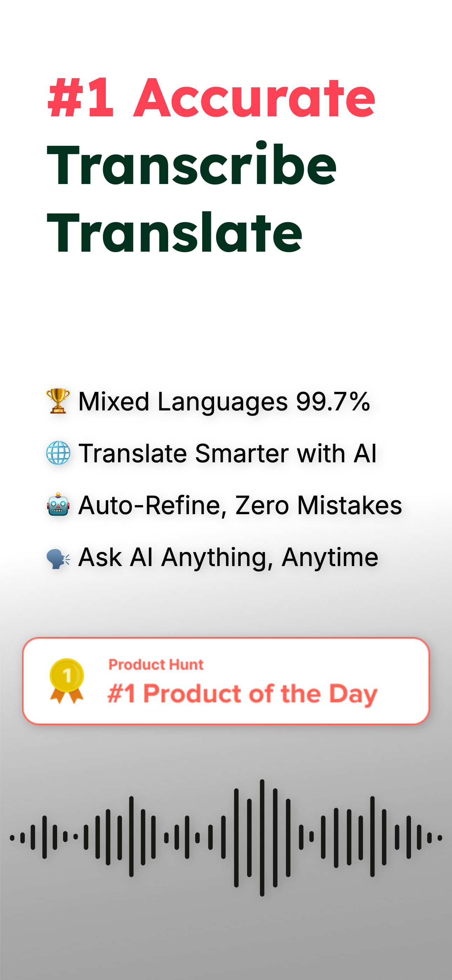Tap the leftmost dot of the waveform
Screen dimensions: 452x980
[x=12, y=837]
